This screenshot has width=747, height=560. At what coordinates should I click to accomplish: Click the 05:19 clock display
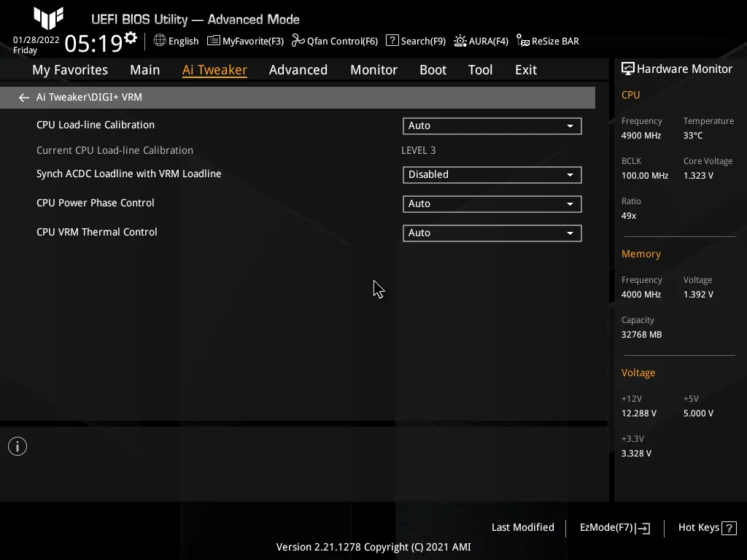click(94, 43)
